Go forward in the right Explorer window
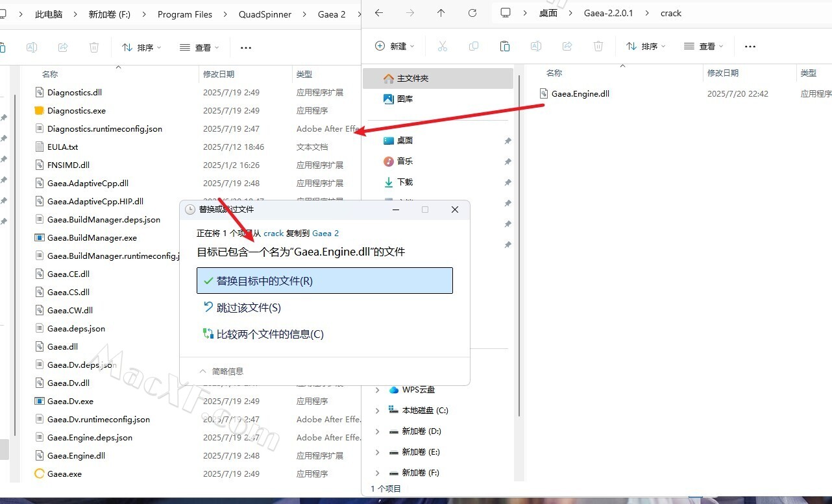This screenshot has width=832, height=504. pyautogui.click(x=410, y=13)
